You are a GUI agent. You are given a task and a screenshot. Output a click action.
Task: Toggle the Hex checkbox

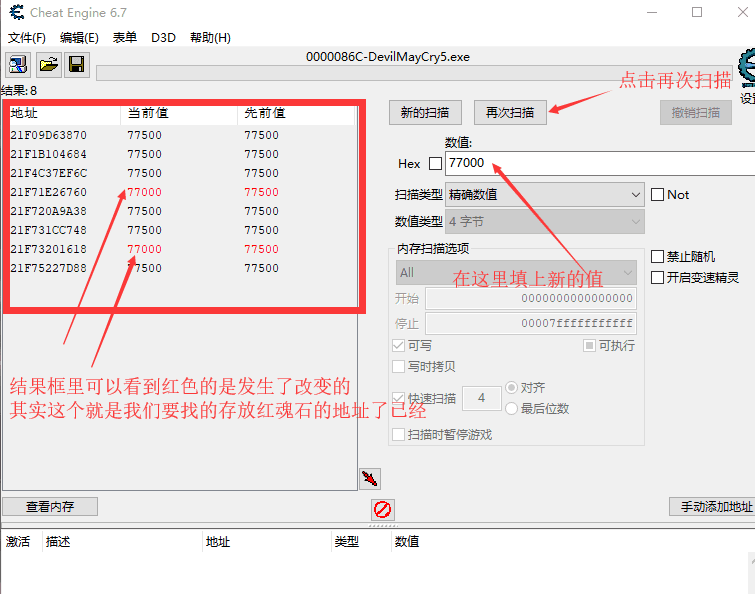point(435,164)
